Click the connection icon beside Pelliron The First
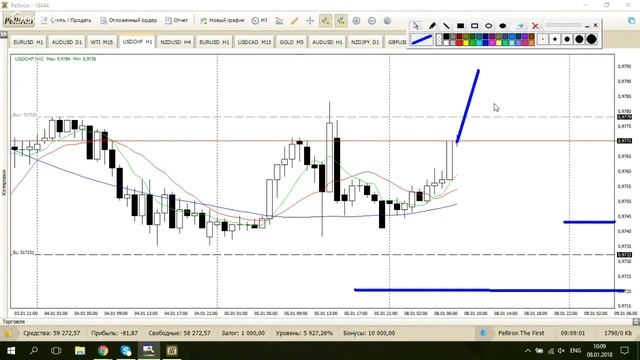Screen dimensions: 640x360 (x=484, y=333)
